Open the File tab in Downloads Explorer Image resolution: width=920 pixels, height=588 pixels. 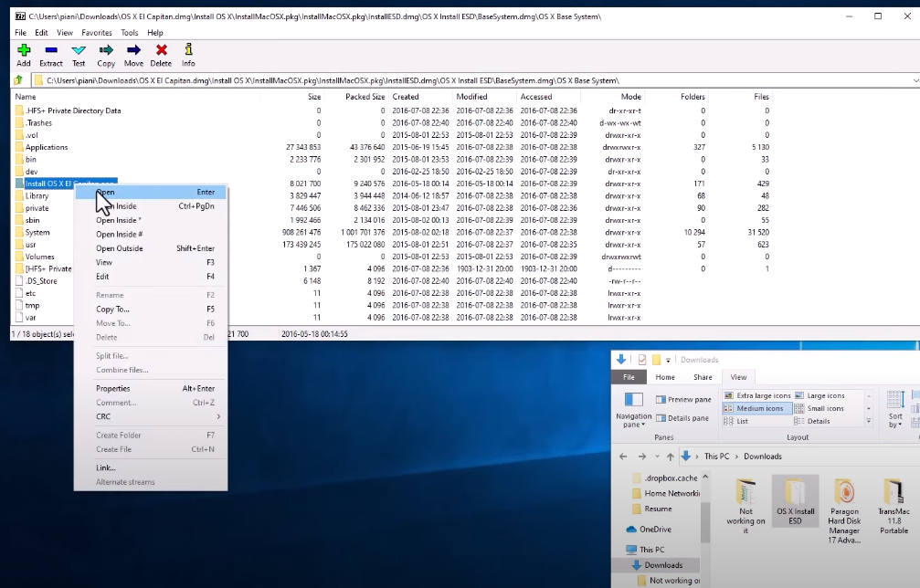pos(629,377)
